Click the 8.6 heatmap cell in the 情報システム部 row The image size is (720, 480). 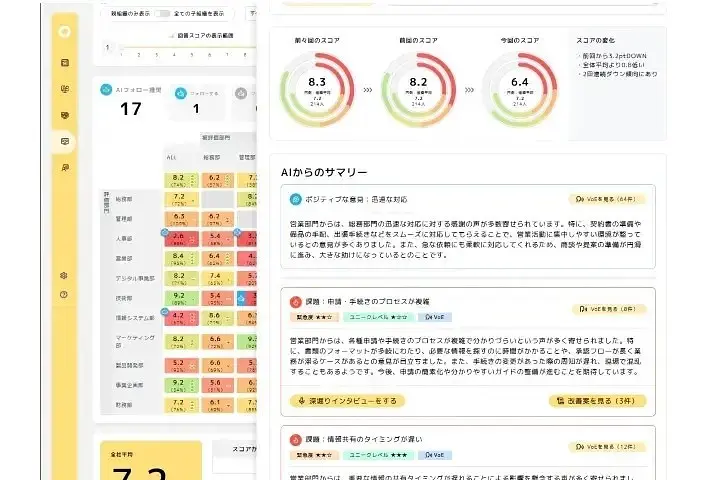[218, 318]
